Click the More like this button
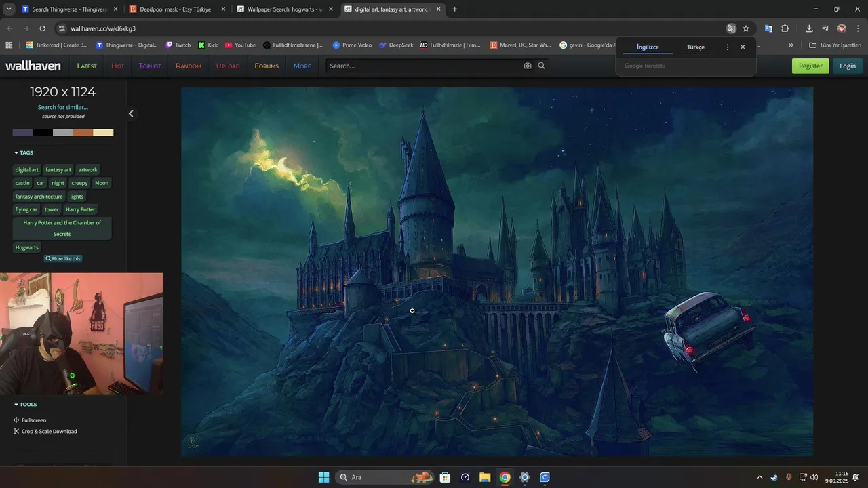868x488 pixels. (x=63, y=259)
